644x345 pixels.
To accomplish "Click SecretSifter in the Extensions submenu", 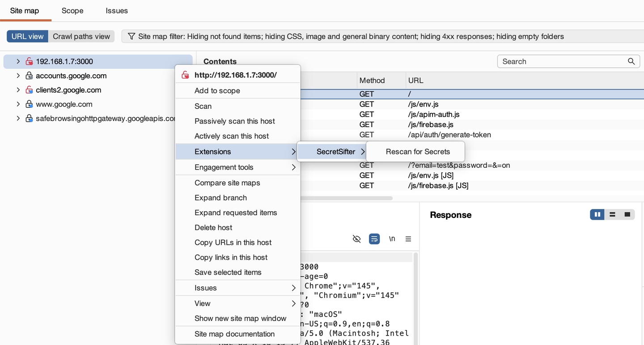I will coord(332,152).
